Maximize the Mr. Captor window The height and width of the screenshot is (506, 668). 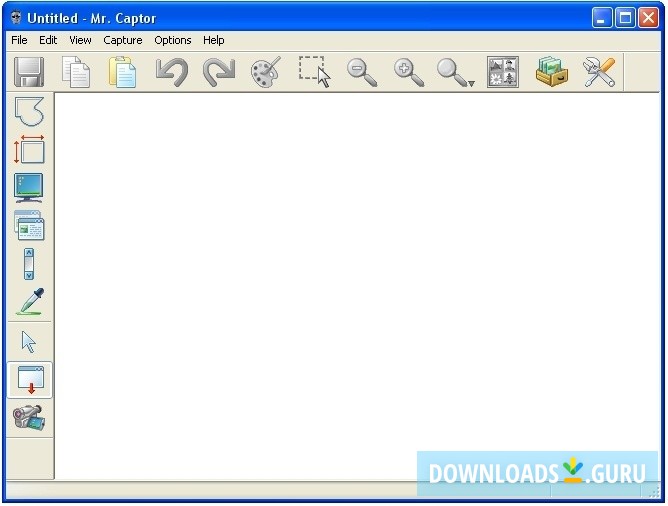tap(625, 18)
